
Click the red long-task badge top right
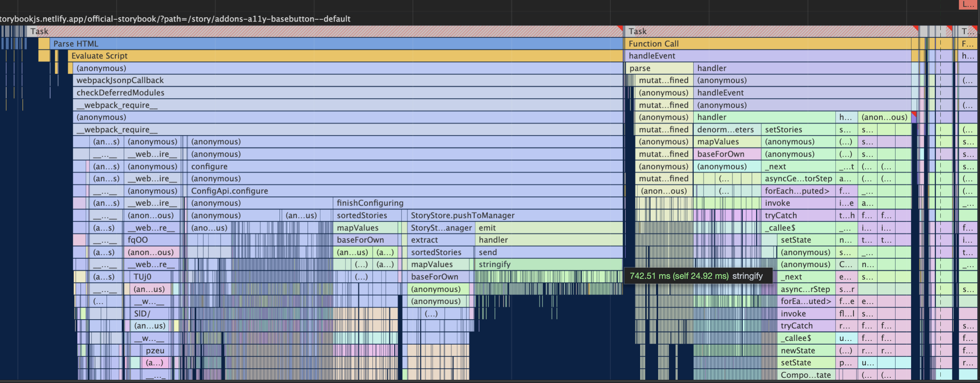pyautogui.click(x=967, y=4)
